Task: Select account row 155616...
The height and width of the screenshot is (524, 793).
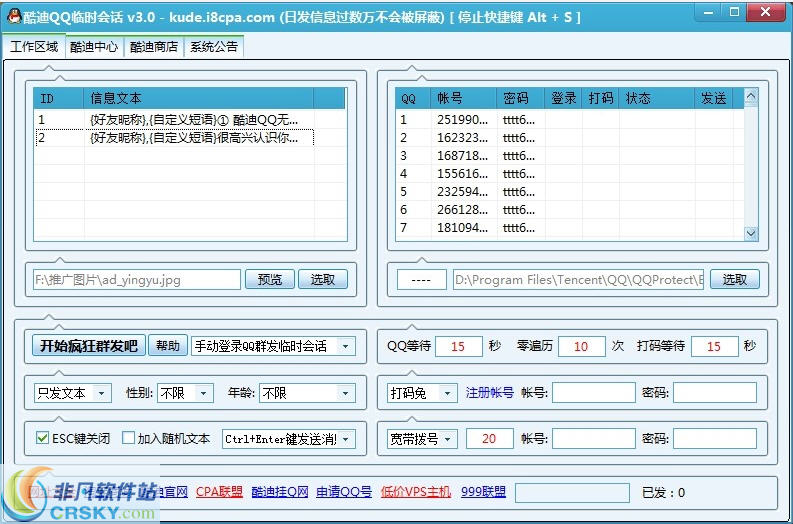Action: [x=569, y=173]
